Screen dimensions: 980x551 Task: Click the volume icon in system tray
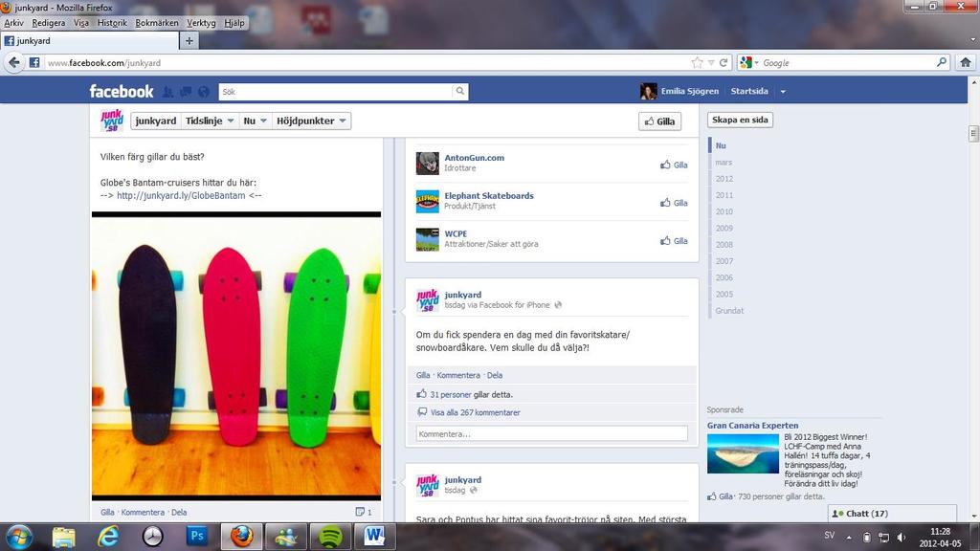pos(901,537)
